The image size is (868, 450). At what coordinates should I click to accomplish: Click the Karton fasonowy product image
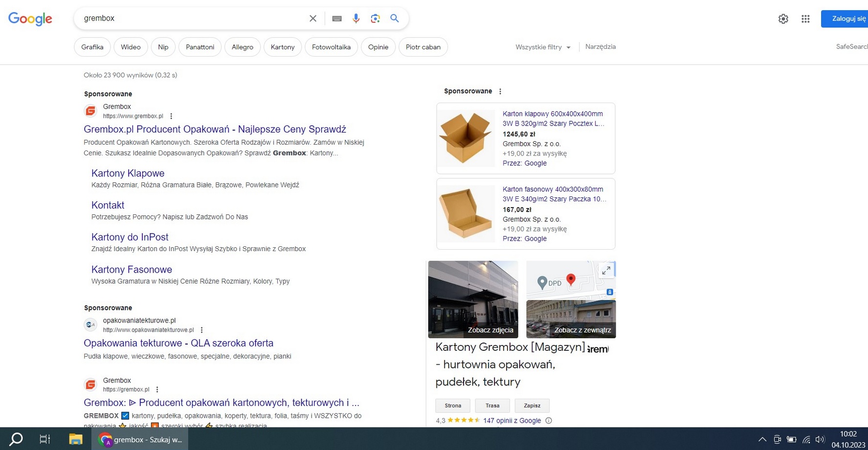[x=466, y=214]
